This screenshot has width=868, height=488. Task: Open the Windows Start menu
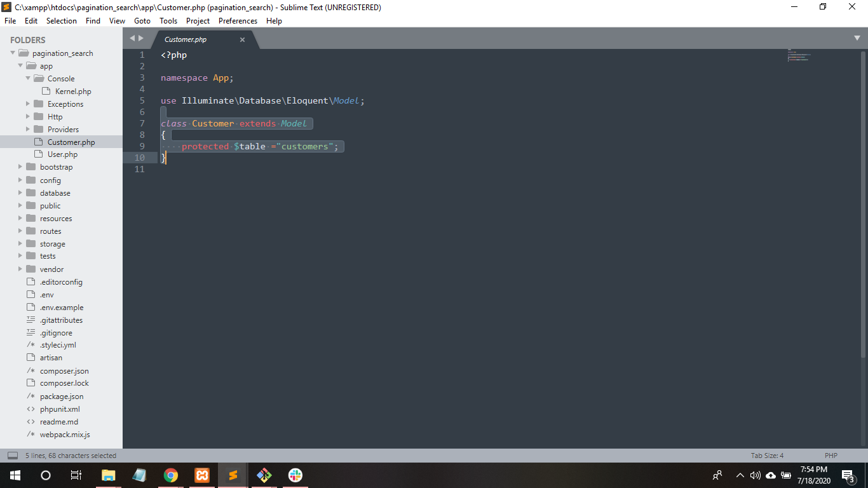(15, 475)
